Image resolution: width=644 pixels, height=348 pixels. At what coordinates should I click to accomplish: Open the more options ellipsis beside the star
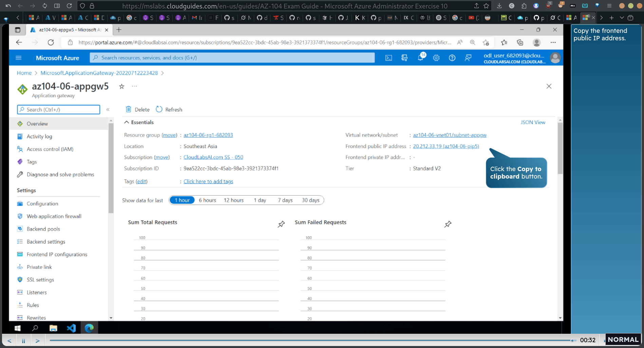coord(134,86)
